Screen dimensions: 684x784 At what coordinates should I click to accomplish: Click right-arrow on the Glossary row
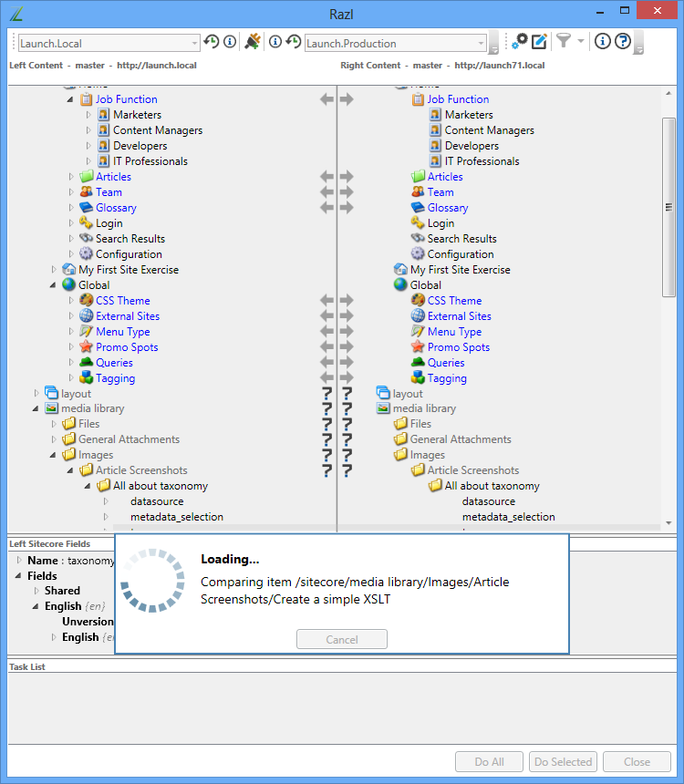coord(347,208)
